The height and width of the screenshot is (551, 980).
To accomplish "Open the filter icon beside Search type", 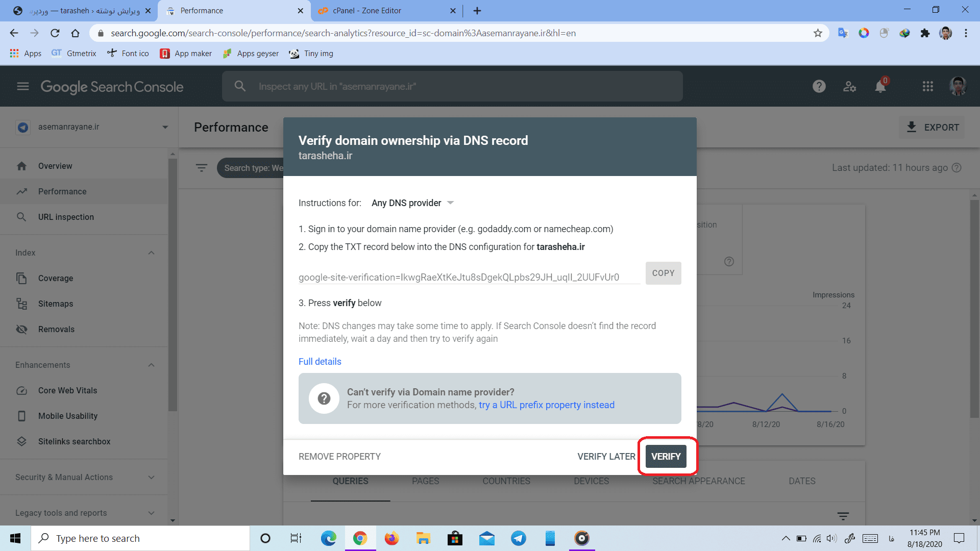I will pyautogui.click(x=202, y=168).
